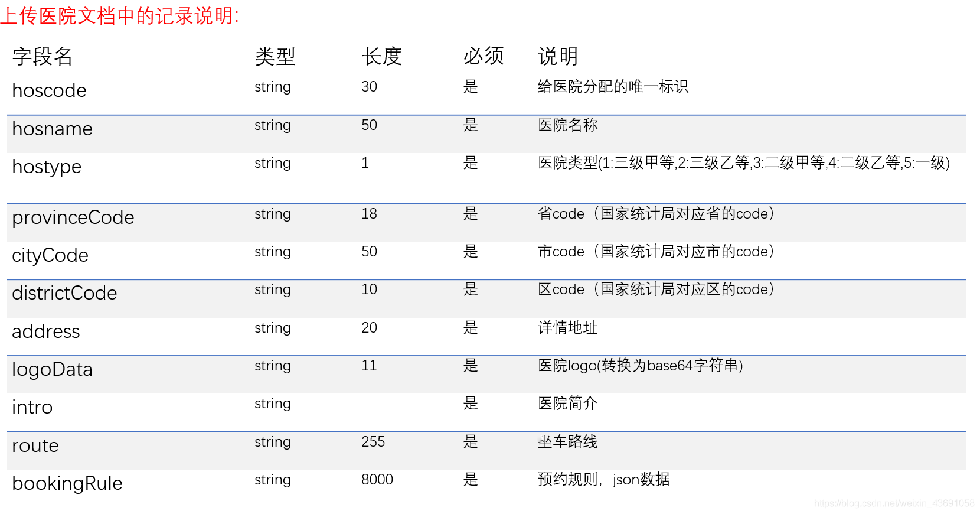Click the red title 上传医院文档中的记录说明
The image size is (980, 514).
coord(120,16)
